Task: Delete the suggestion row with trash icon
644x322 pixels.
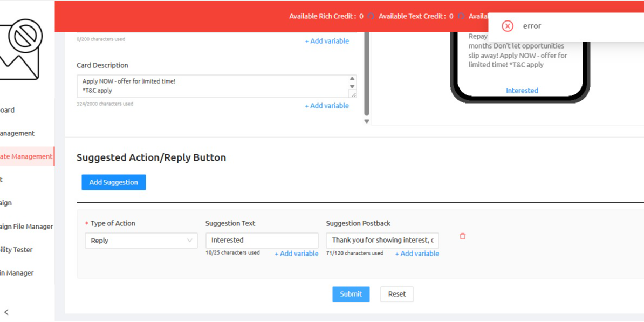Action: [x=462, y=236]
